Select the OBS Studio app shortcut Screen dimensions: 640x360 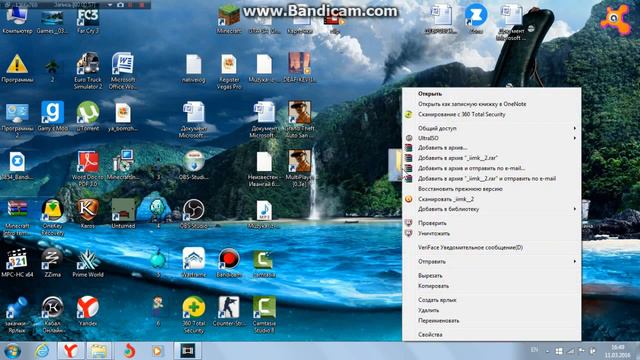point(193,214)
